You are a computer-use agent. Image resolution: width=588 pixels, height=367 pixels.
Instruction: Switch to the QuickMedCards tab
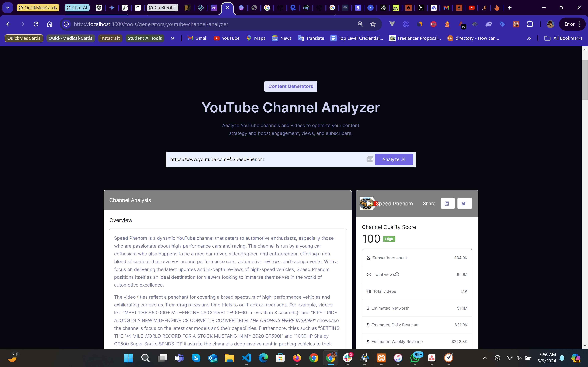38,7
